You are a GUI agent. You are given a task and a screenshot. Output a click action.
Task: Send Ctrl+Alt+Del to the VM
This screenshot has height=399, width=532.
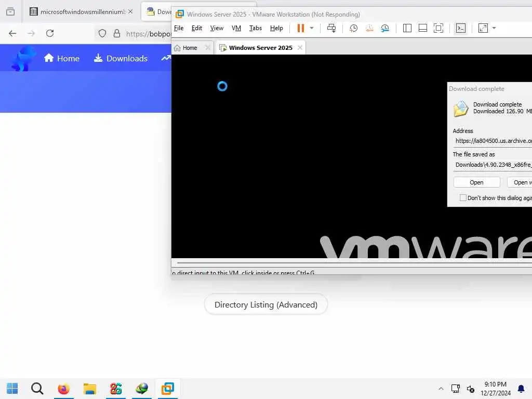click(x=331, y=28)
